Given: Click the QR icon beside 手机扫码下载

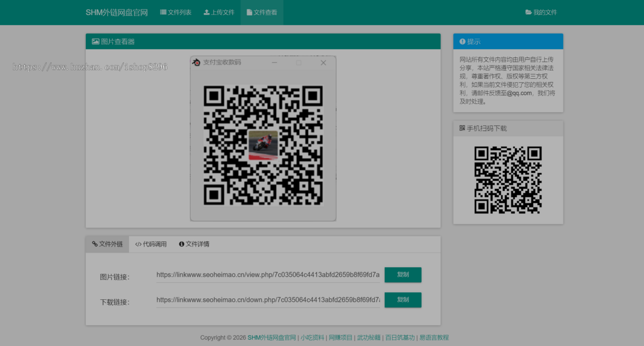Looking at the screenshot, I should 462,128.
